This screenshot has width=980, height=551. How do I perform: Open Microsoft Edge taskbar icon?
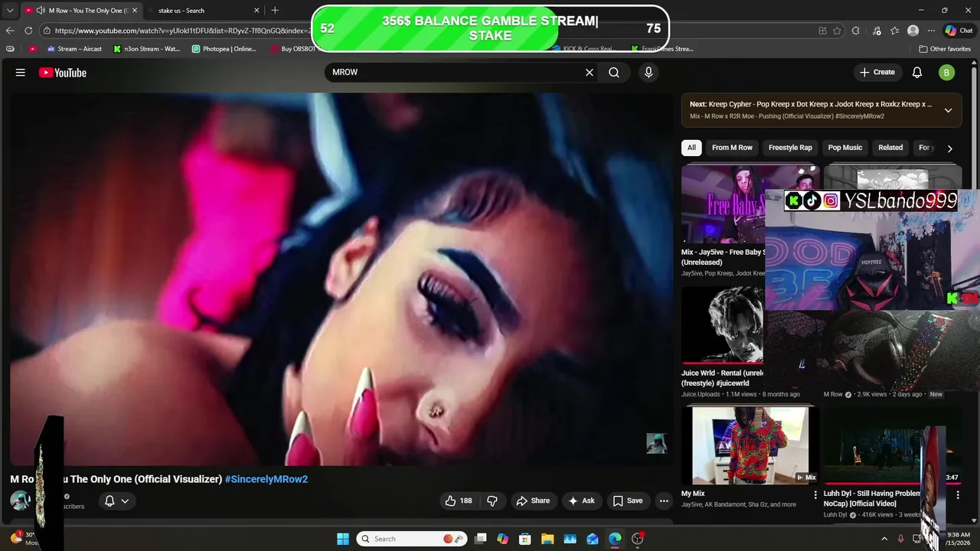(615, 539)
